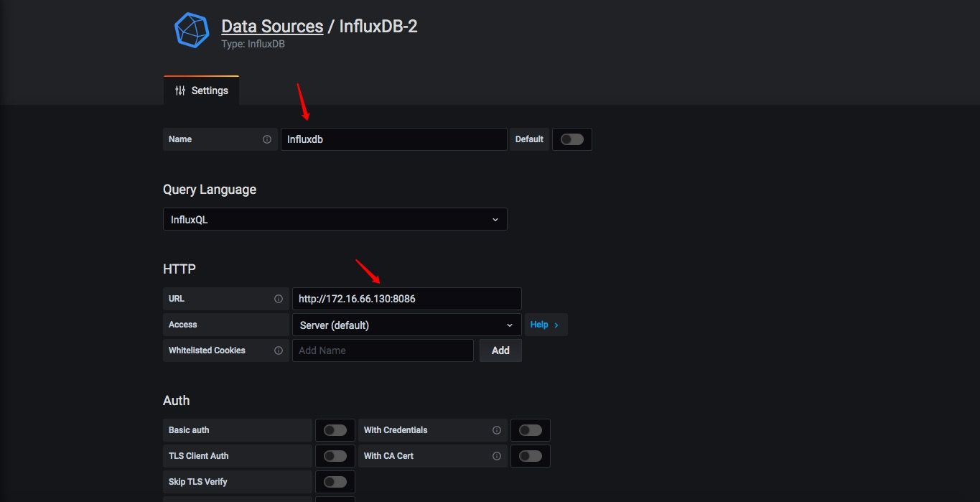
Task: Enable the Basic auth toggle
Action: [335, 430]
